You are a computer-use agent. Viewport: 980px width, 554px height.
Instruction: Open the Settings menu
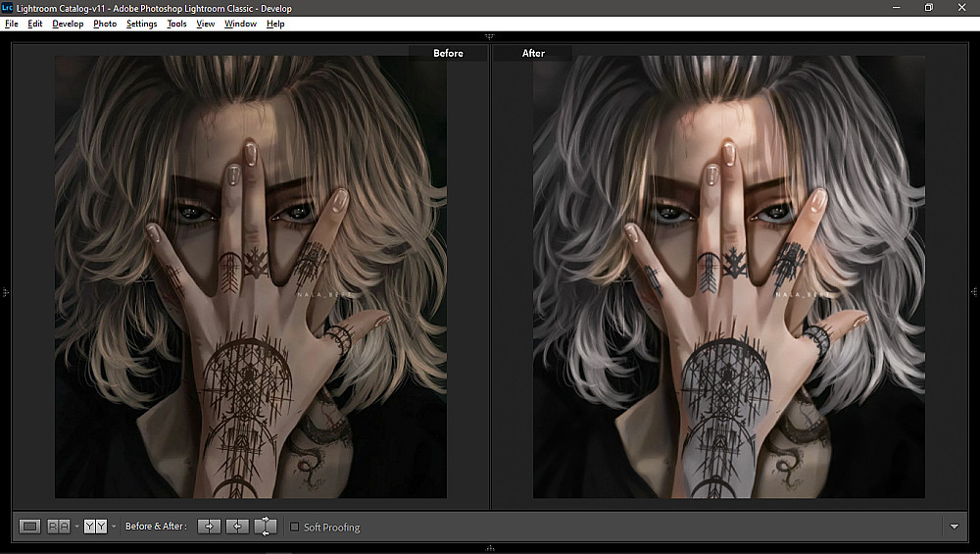click(142, 24)
